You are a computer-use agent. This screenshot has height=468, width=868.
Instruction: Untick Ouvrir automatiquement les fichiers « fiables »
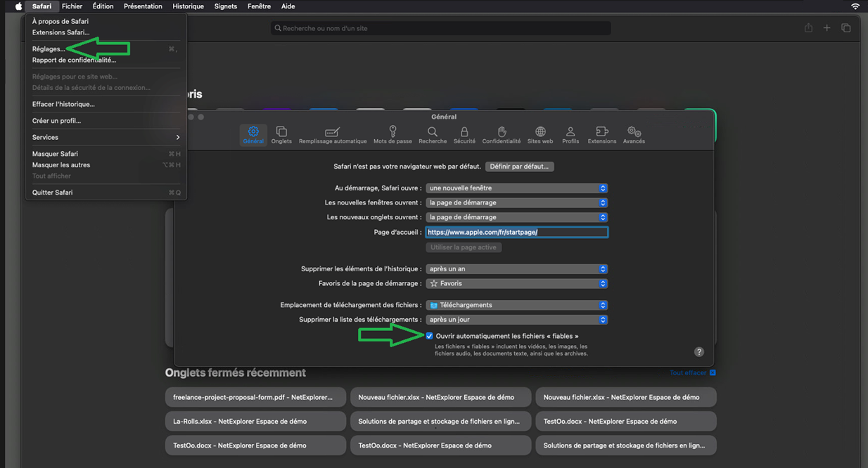pos(430,336)
